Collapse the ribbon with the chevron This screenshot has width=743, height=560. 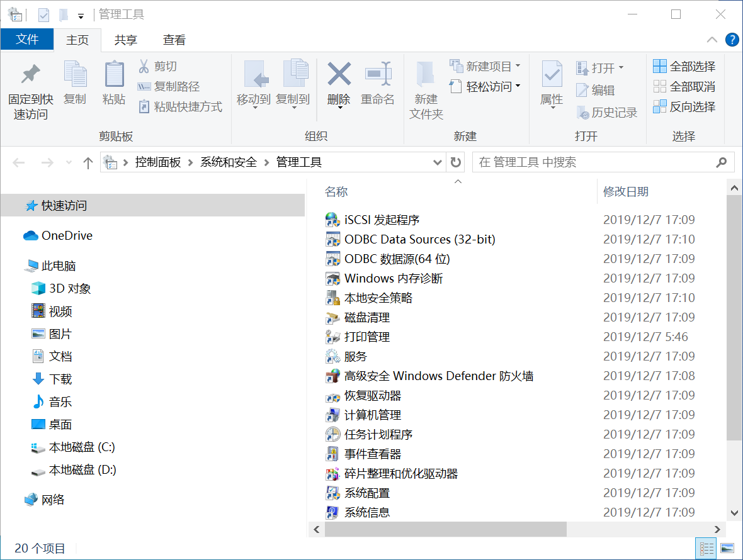[x=712, y=40]
